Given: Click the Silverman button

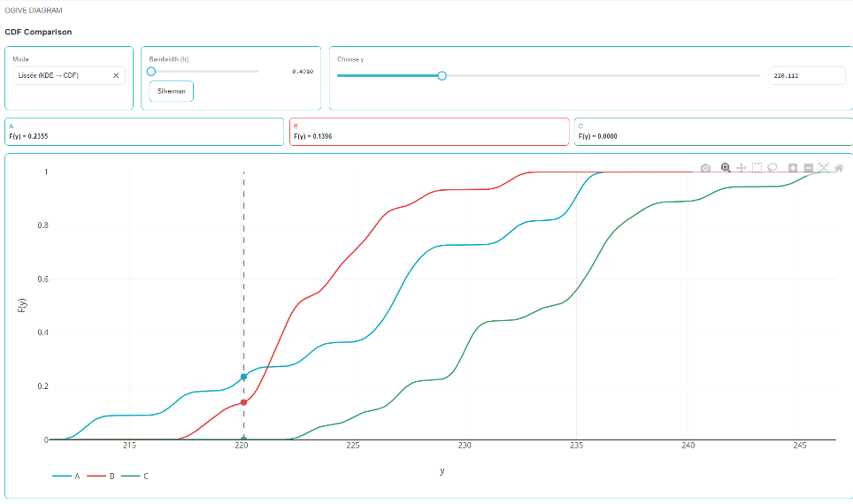Looking at the screenshot, I should pyautogui.click(x=172, y=91).
